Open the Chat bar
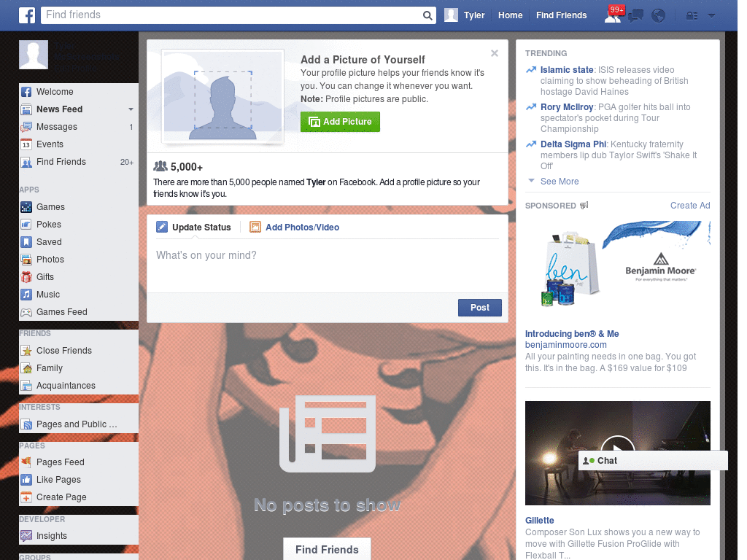The height and width of the screenshot is (560, 747). pos(653,461)
